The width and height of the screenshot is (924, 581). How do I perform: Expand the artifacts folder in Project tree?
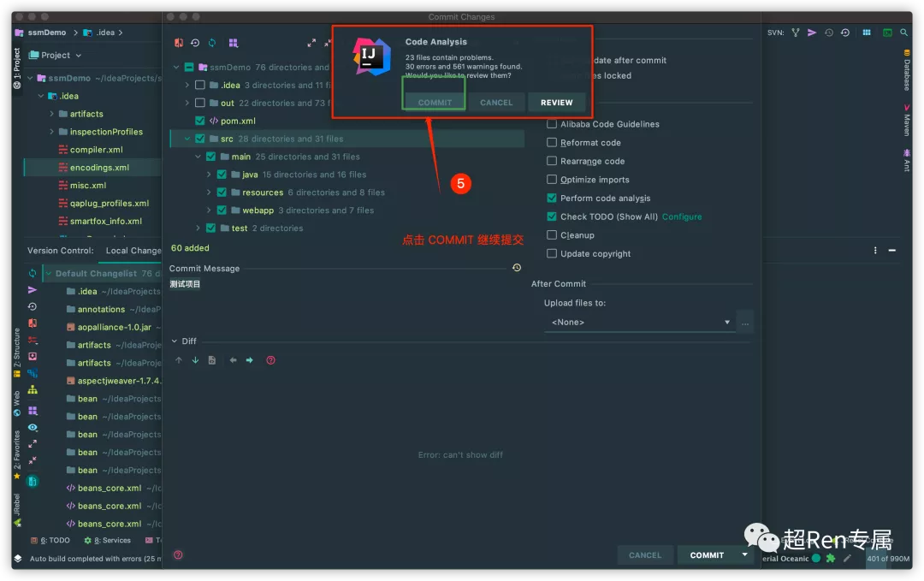click(52, 114)
